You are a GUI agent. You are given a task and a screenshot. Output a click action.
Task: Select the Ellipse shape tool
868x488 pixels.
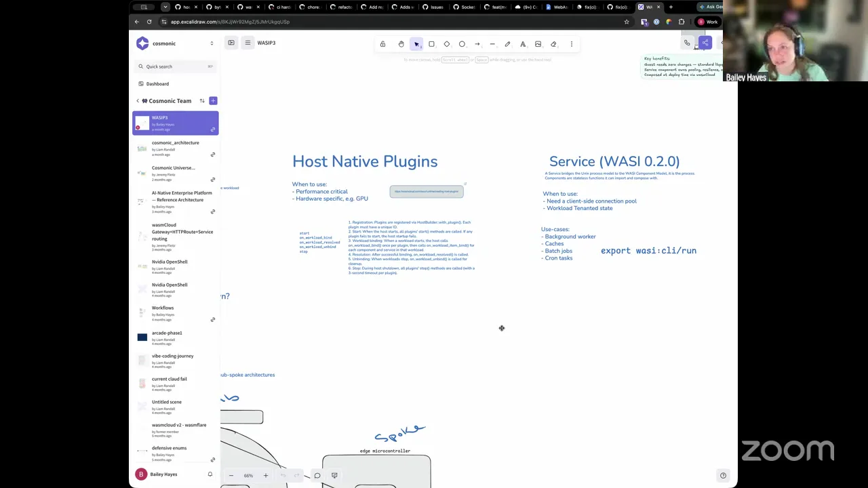pos(462,44)
